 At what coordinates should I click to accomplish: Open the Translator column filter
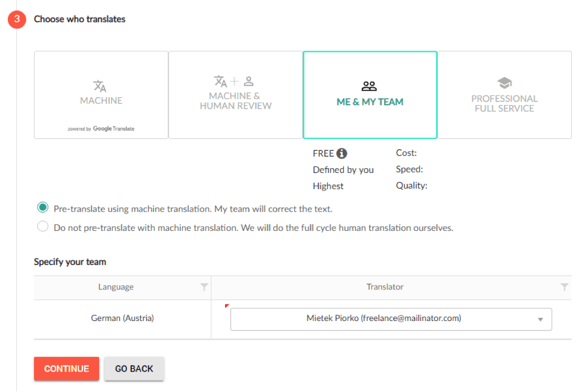(x=565, y=287)
